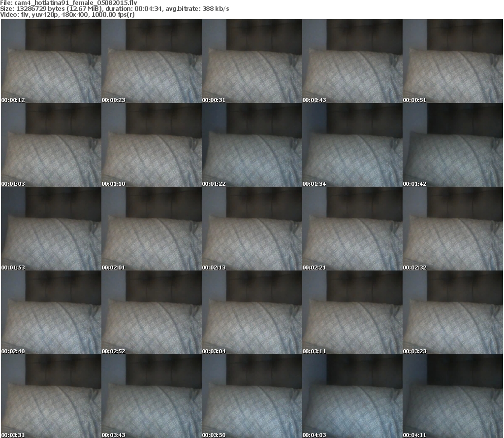504x438 pixels.
Task: Pick the video frame at 00:03:11
Action: (352, 312)
